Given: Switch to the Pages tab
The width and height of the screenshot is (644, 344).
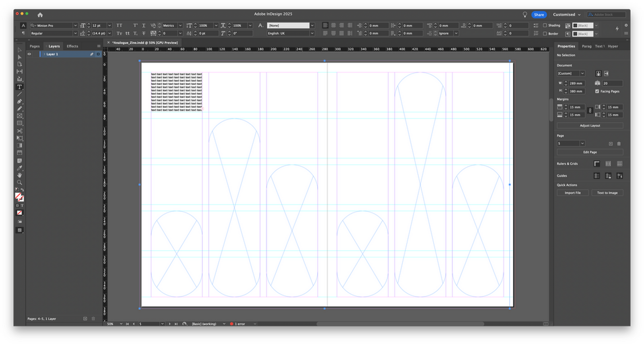Looking at the screenshot, I should (35, 46).
